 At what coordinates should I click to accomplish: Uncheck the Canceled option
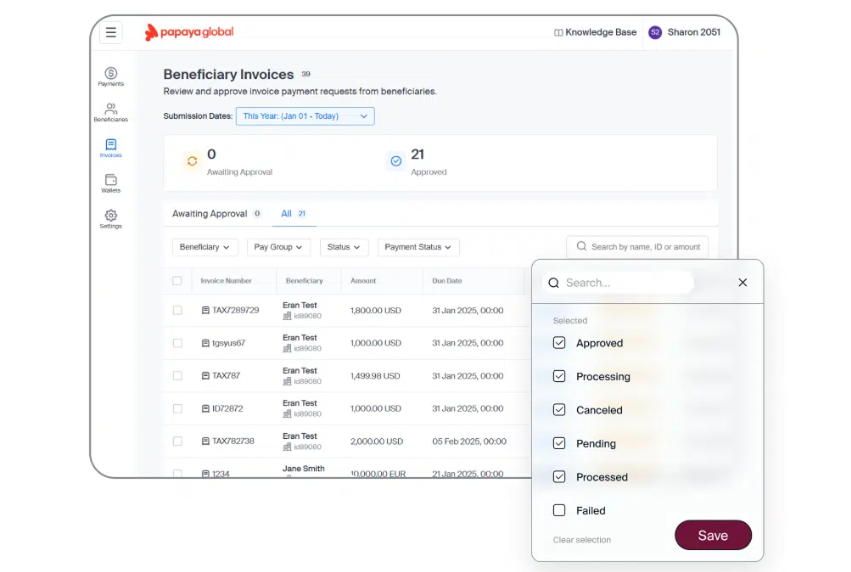tap(559, 410)
